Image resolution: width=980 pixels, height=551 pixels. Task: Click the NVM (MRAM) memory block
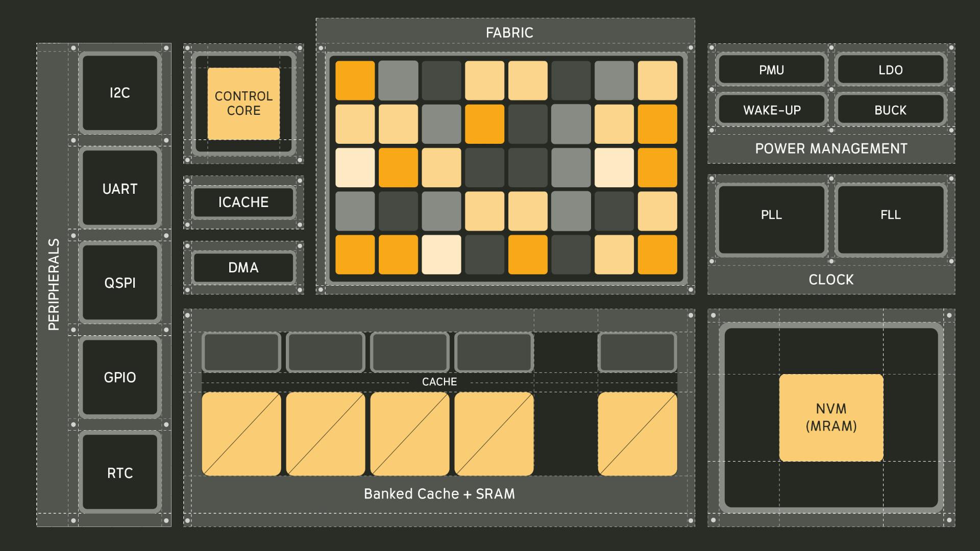(831, 416)
